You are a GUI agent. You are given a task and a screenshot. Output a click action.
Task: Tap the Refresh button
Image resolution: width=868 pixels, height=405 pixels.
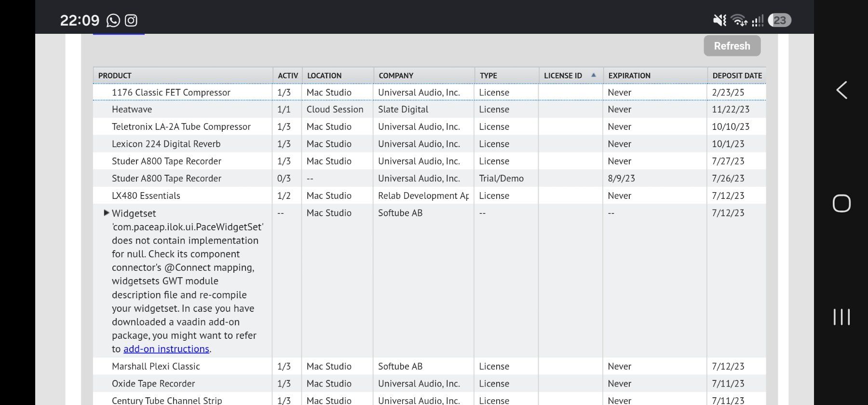coord(732,46)
